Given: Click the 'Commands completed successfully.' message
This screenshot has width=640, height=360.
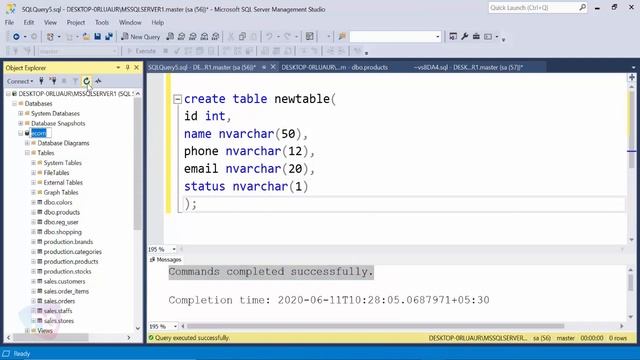Looking at the screenshot, I should [271, 272].
